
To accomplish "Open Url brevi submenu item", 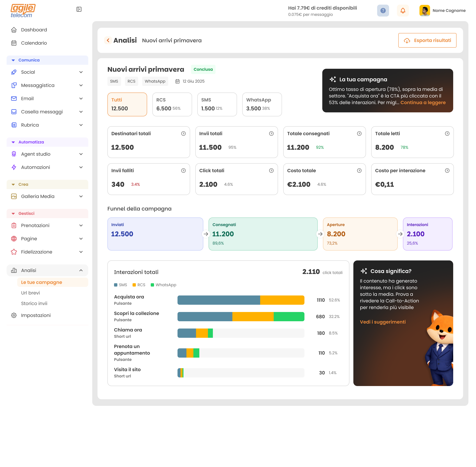I will tap(30, 293).
